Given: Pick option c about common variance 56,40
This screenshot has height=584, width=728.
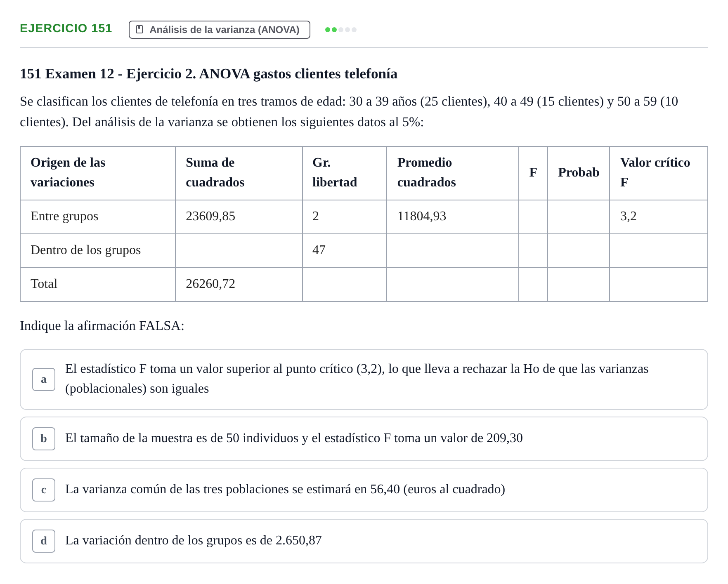Looking at the screenshot, I should pyautogui.click(x=364, y=490).
